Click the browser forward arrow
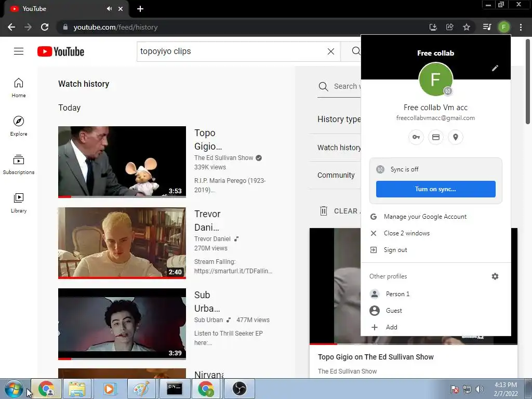This screenshot has width=532, height=399. [28, 27]
